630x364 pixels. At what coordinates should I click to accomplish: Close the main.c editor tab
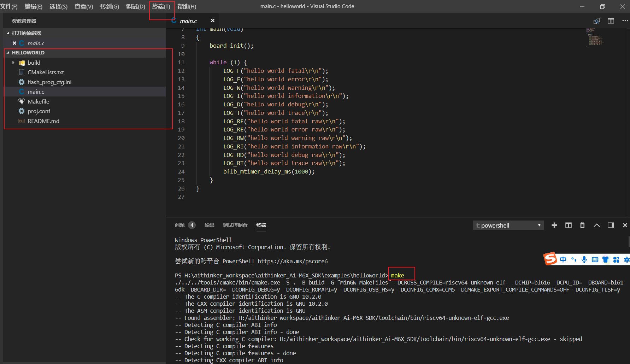213,21
